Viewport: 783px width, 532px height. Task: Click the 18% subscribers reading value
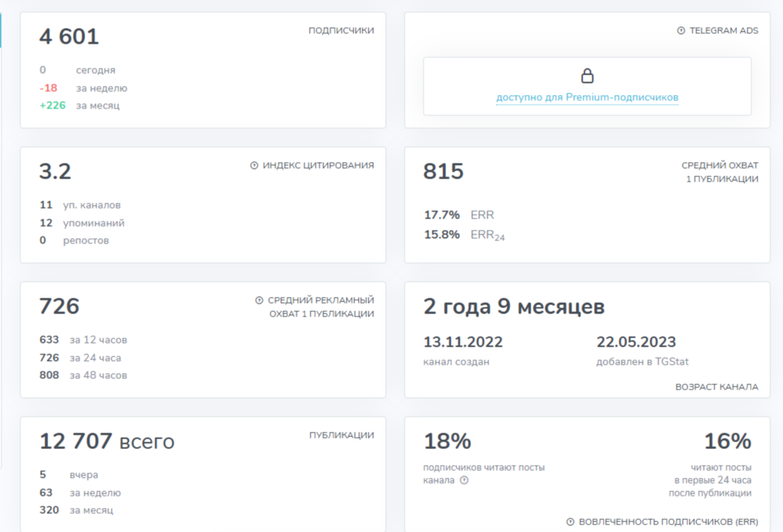[x=447, y=442]
